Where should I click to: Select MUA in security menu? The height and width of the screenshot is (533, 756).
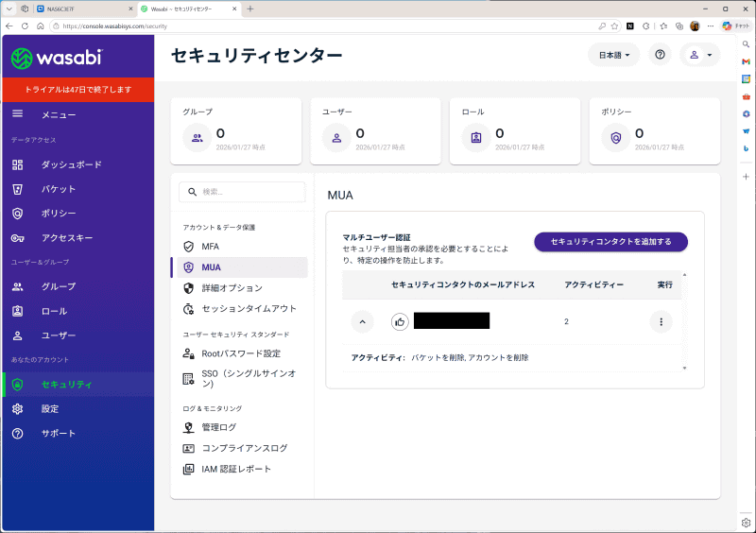coord(242,267)
